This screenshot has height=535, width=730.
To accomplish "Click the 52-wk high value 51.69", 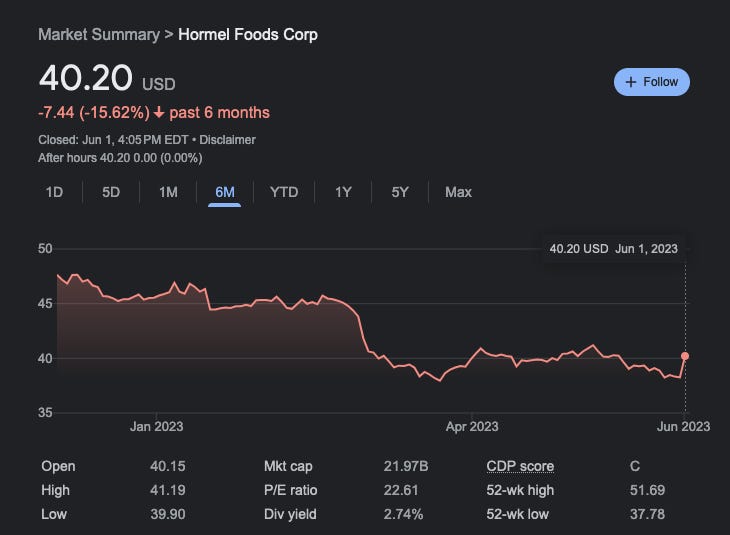I will pyautogui.click(x=647, y=490).
